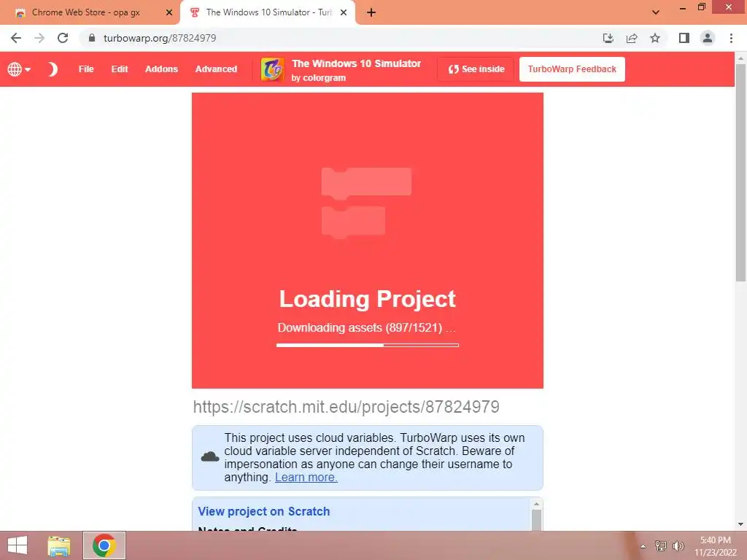Click page scroll down arrow
The height and width of the screenshot is (560, 747).
point(740,524)
